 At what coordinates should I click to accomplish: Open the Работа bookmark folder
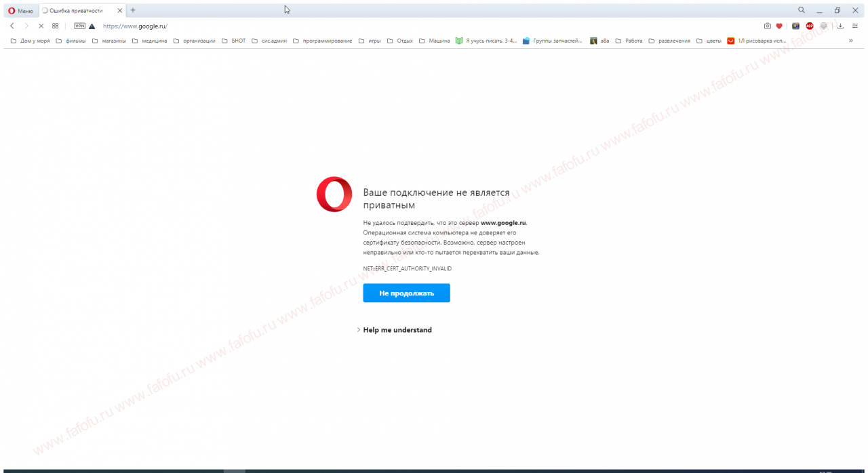point(629,41)
